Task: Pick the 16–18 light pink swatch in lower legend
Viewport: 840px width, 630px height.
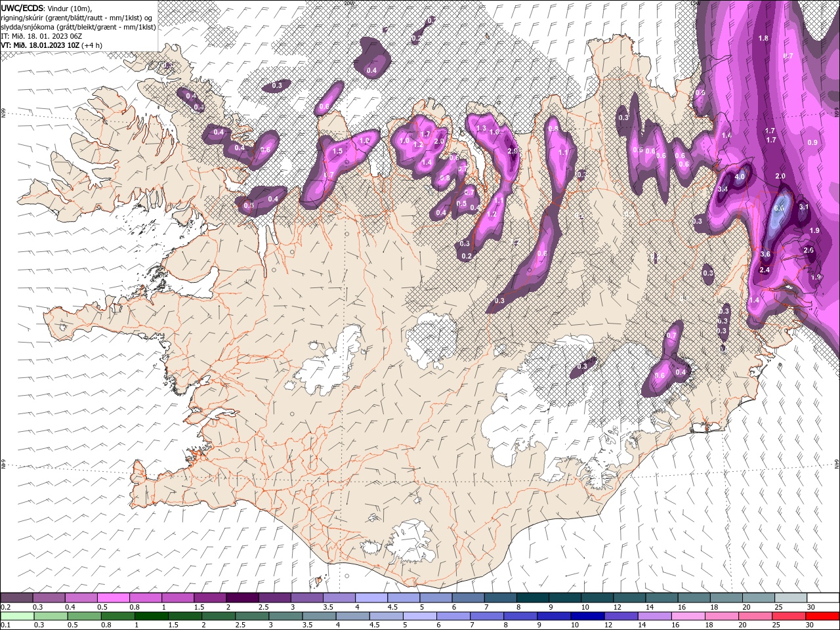Action: pyautogui.click(x=688, y=616)
